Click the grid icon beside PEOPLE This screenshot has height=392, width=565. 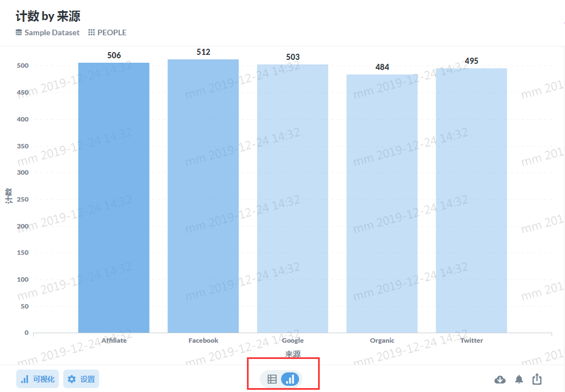[91, 32]
